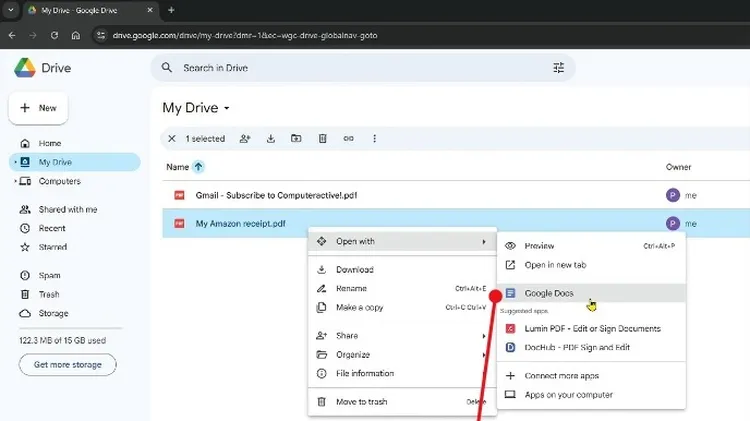Expand the My Drive title dropdown
The height and width of the screenshot is (421, 750).
[x=227, y=108]
